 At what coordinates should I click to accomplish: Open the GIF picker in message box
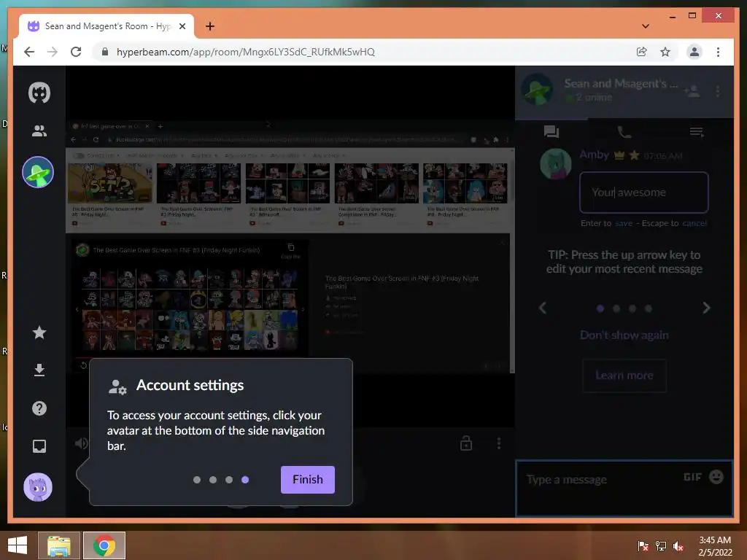pyautogui.click(x=692, y=477)
